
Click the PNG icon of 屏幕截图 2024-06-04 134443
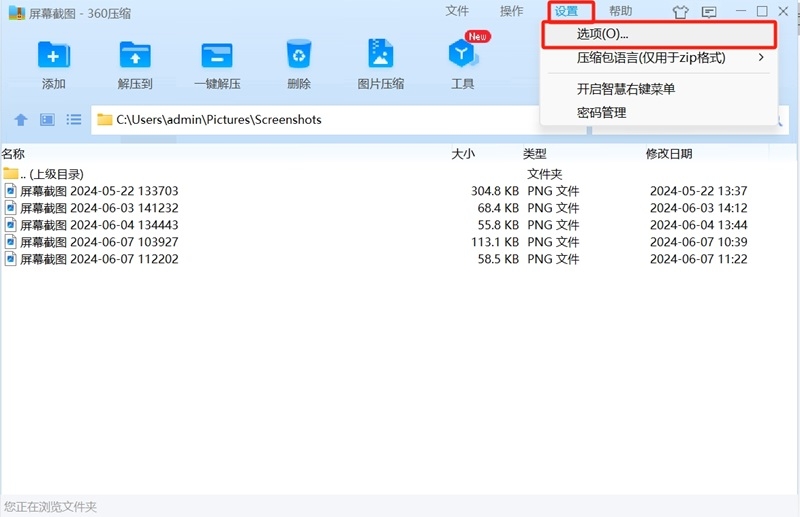pos(10,225)
